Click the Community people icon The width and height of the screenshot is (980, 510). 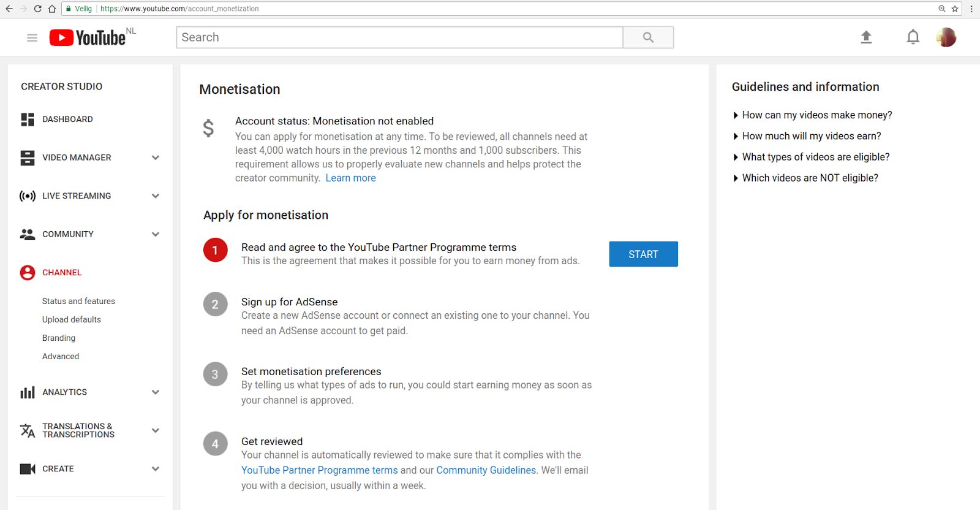[x=28, y=234]
